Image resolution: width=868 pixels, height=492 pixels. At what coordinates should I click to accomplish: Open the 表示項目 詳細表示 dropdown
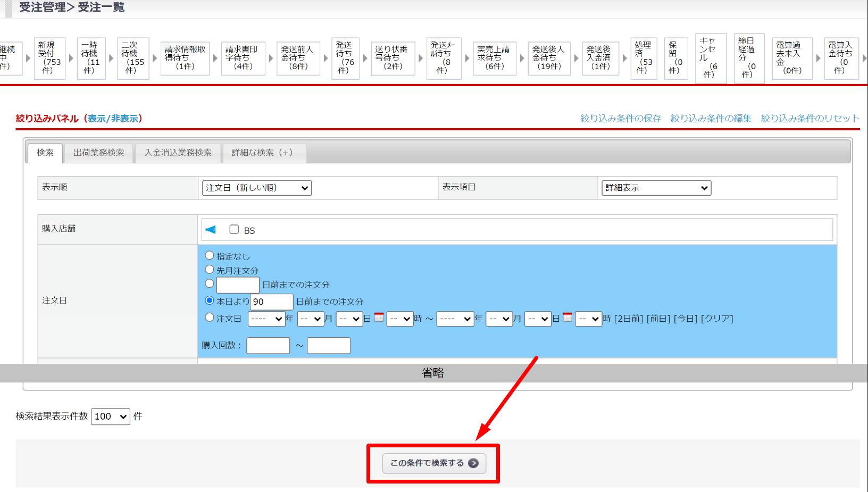656,188
